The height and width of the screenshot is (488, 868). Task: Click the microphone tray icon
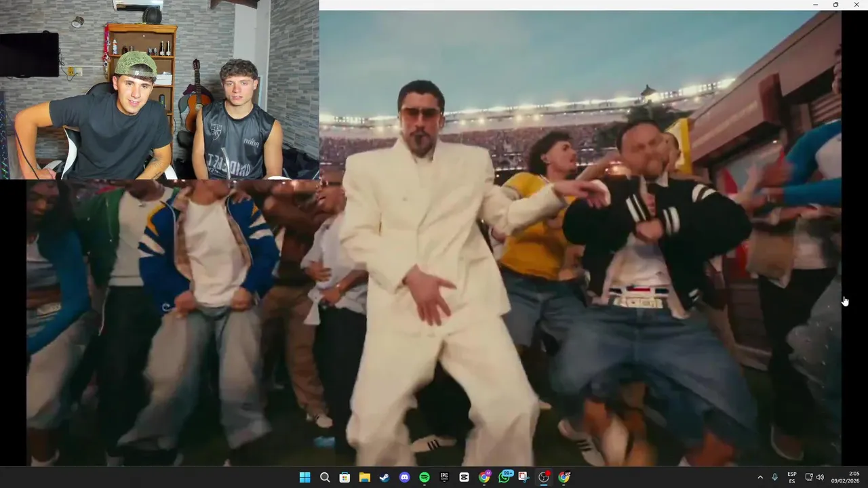pos(774,477)
